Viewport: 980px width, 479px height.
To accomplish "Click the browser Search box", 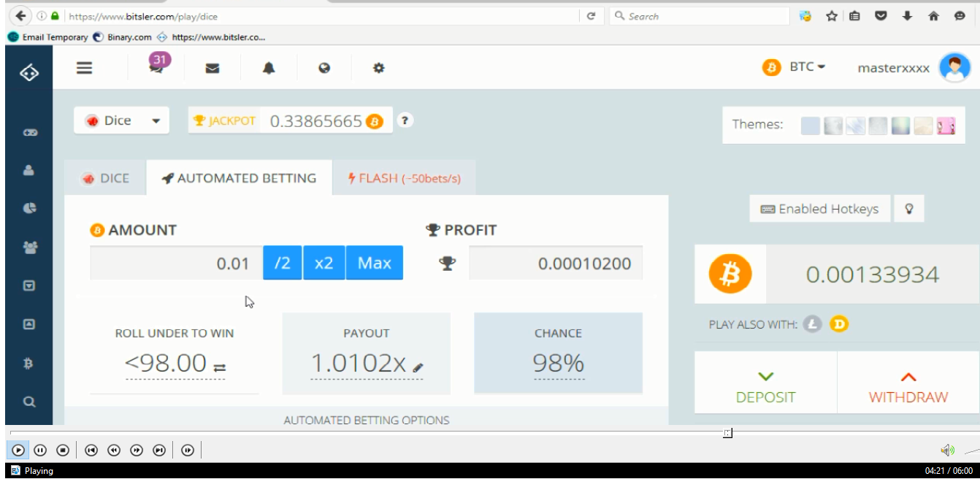I will click(x=700, y=16).
